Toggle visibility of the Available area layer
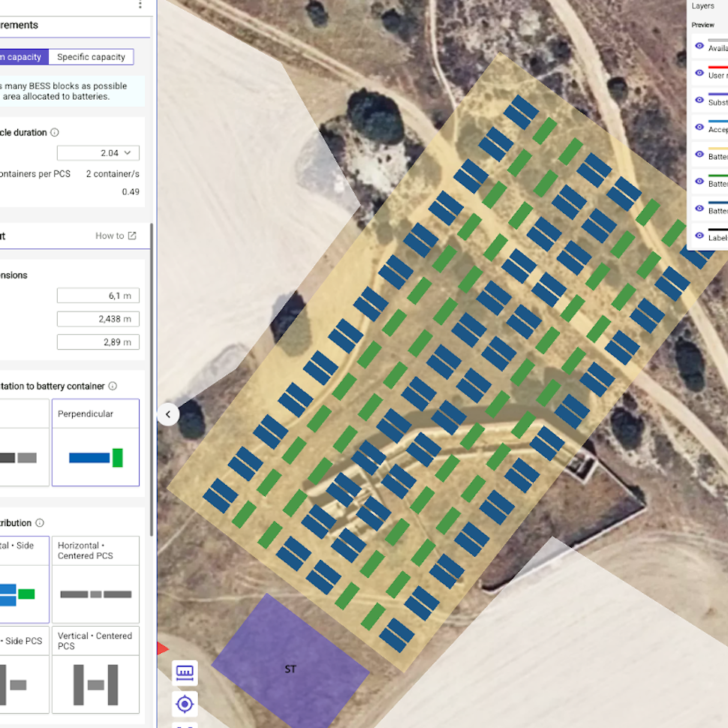 pyautogui.click(x=699, y=46)
